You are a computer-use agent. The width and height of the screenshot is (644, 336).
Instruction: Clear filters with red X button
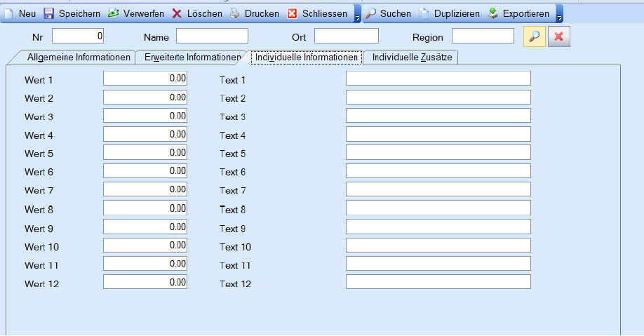coord(558,36)
